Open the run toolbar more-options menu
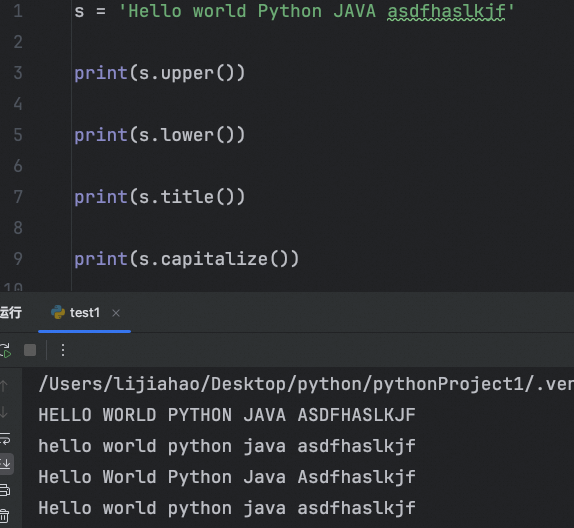This screenshot has height=528, width=574. click(63, 350)
